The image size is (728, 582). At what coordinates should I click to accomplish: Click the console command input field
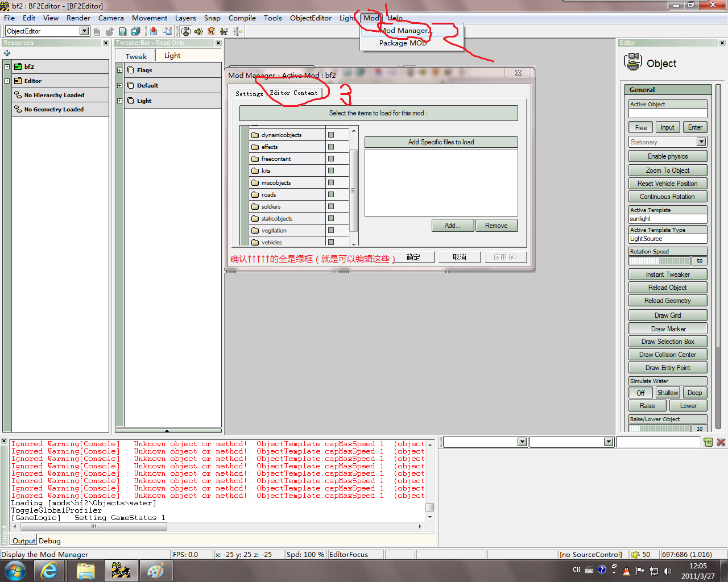pos(659,442)
